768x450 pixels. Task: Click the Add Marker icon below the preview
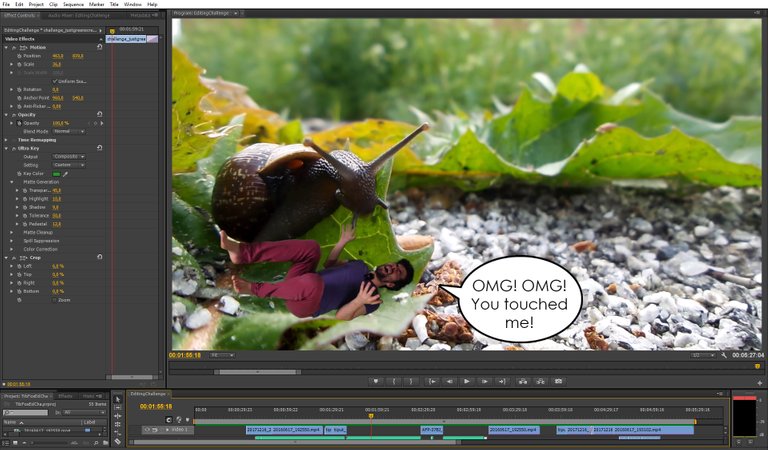pos(377,381)
